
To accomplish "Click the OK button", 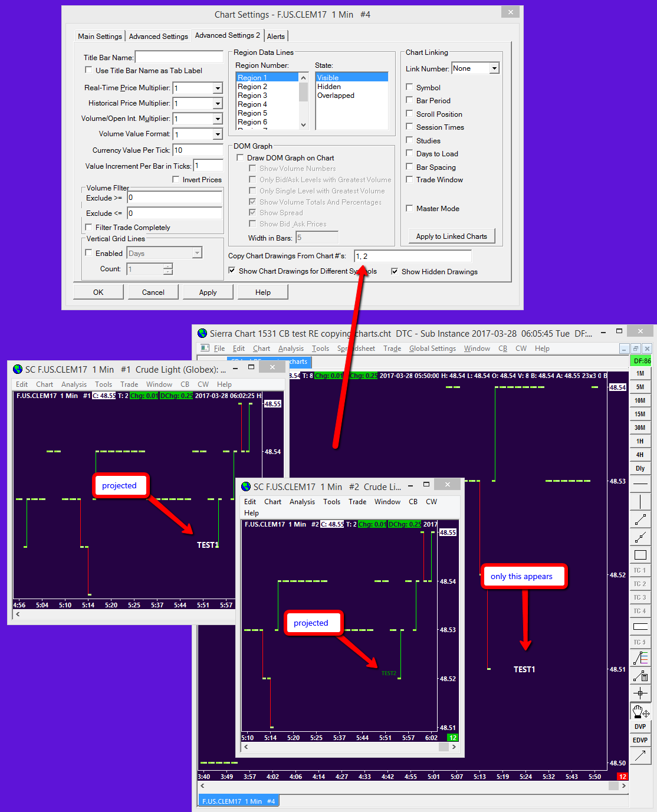I will pos(98,292).
